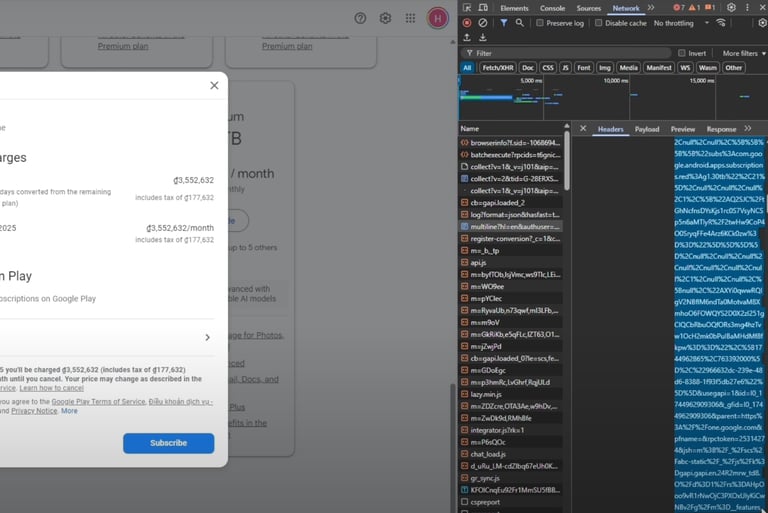This screenshot has height=513, width=768.
Task: Open the Privacy Notice link
Action: pos(34,411)
